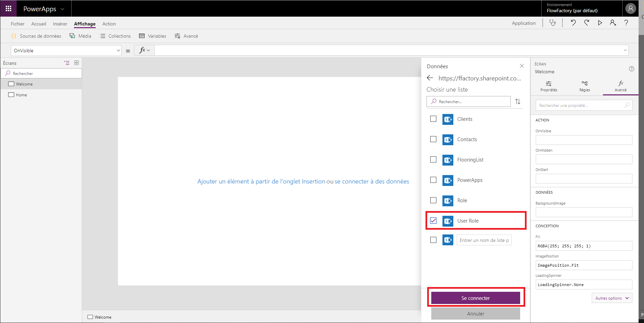Expand the Autres options dropdown
The image size is (644, 323).
click(x=612, y=298)
